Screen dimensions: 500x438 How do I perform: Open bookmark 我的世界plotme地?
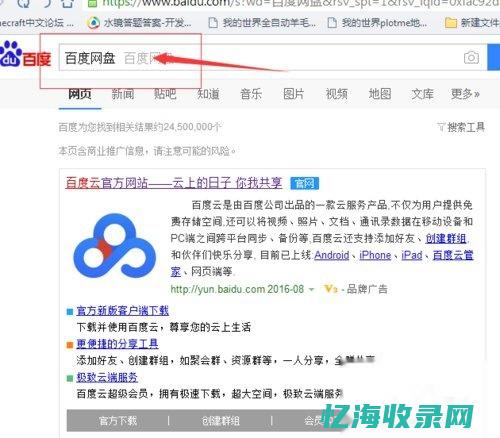[377, 23]
